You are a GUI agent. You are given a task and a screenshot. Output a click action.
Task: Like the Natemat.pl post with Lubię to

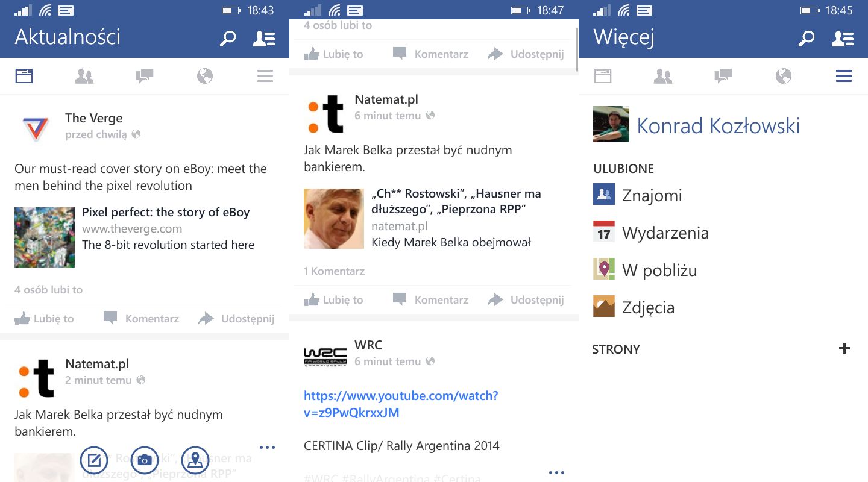333,299
